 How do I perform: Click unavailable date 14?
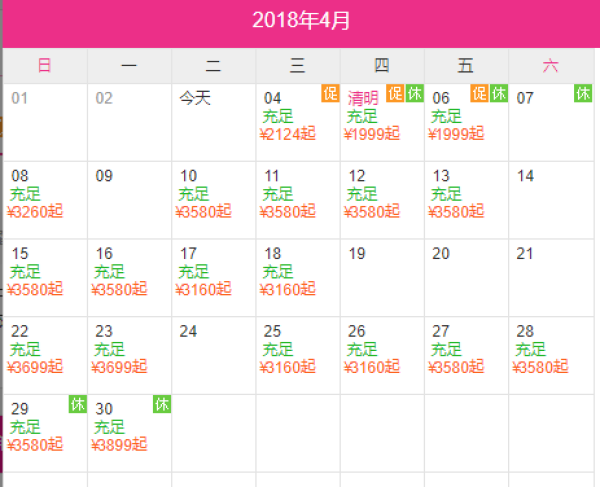[551, 200]
